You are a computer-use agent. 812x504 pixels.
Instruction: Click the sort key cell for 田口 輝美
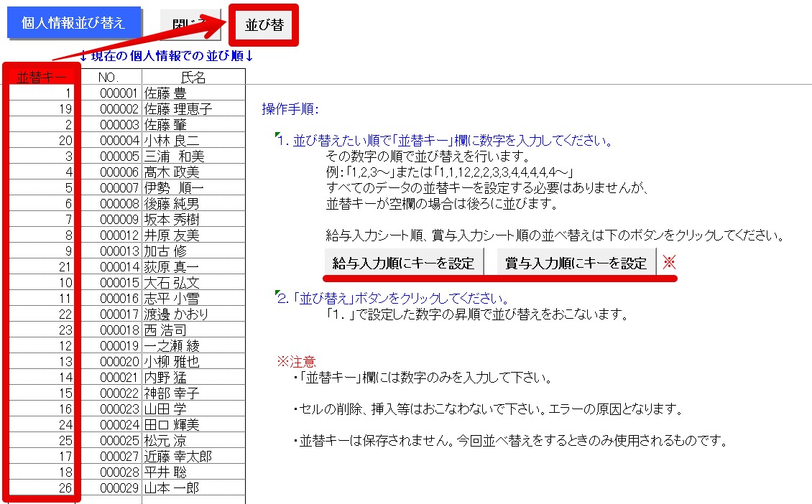tap(42, 425)
